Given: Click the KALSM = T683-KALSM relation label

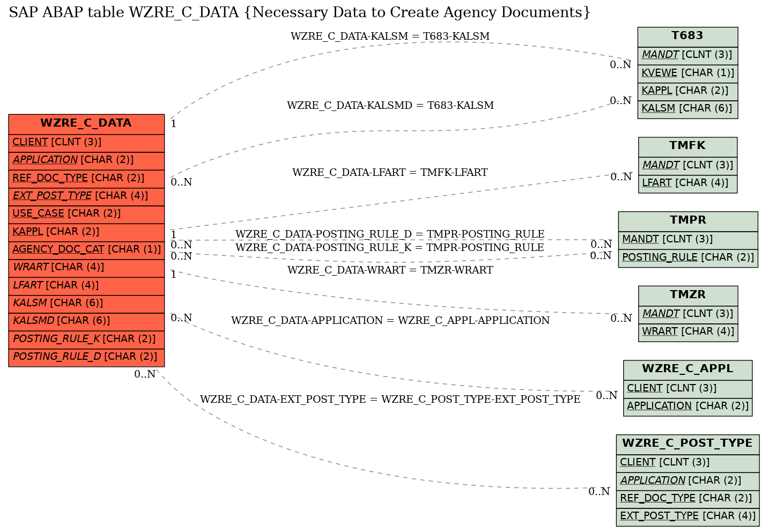Looking at the screenshot, I should pyautogui.click(x=390, y=36).
